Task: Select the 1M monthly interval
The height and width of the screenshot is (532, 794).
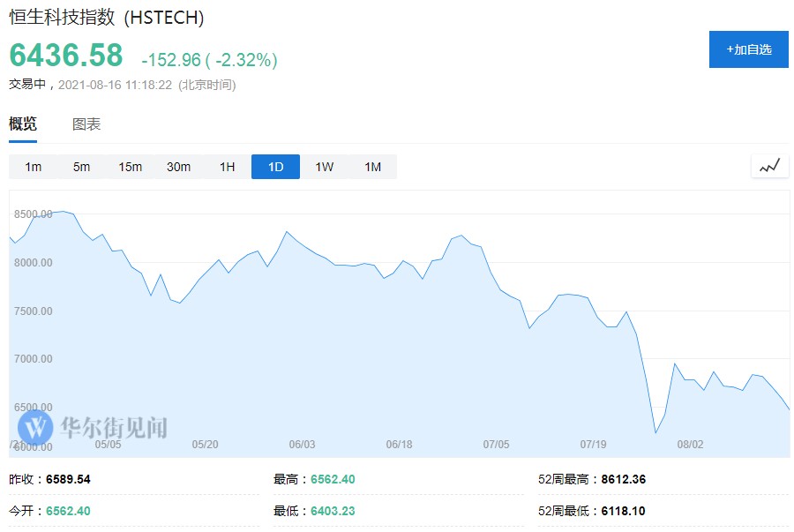Action: coord(372,167)
